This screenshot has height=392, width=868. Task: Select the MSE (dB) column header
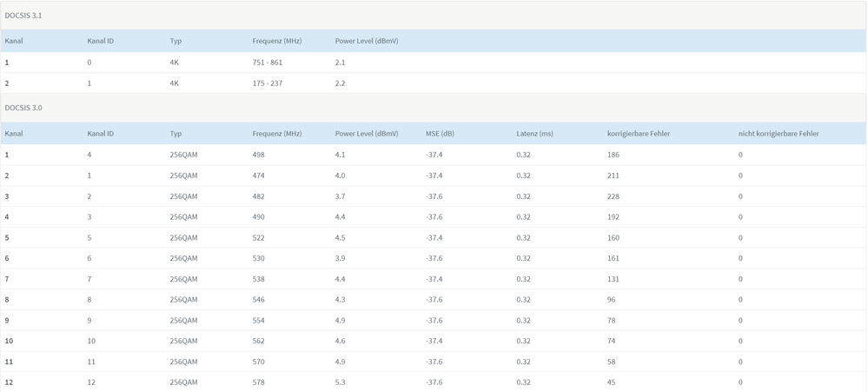click(x=440, y=134)
